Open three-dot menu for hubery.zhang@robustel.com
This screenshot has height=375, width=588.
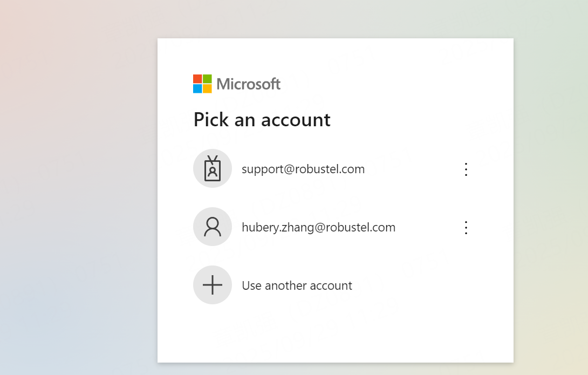point(466,228)
